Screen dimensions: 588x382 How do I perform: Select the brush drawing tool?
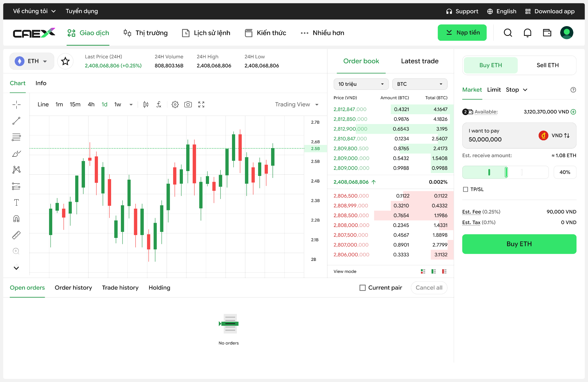pyautogui.click(x=16, y=154)
